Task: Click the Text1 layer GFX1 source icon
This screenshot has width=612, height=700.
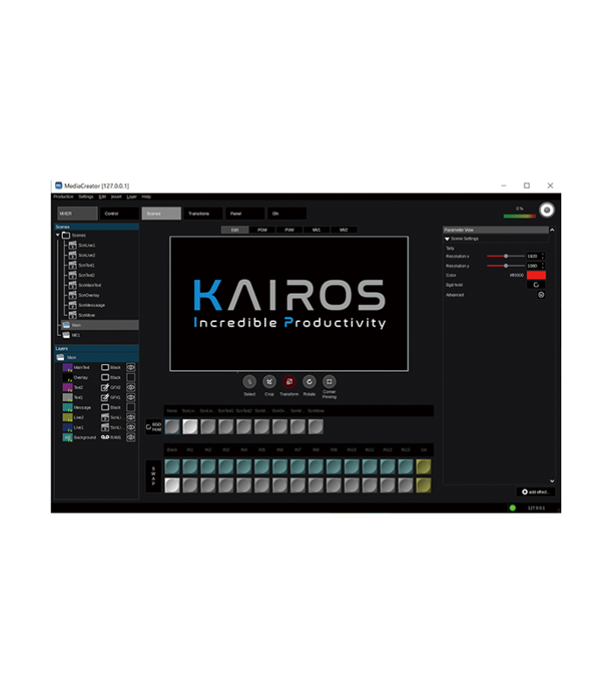Action: (x=105, y=397)
